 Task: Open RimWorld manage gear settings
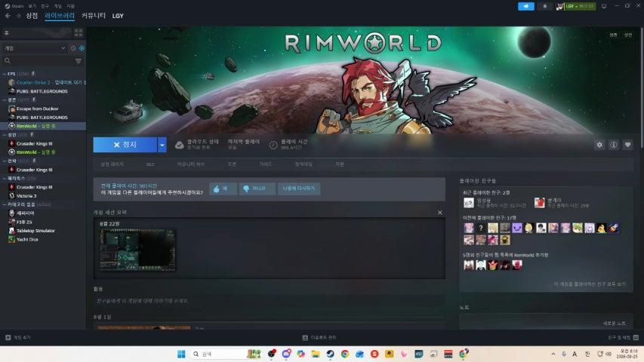click(599, 145)
